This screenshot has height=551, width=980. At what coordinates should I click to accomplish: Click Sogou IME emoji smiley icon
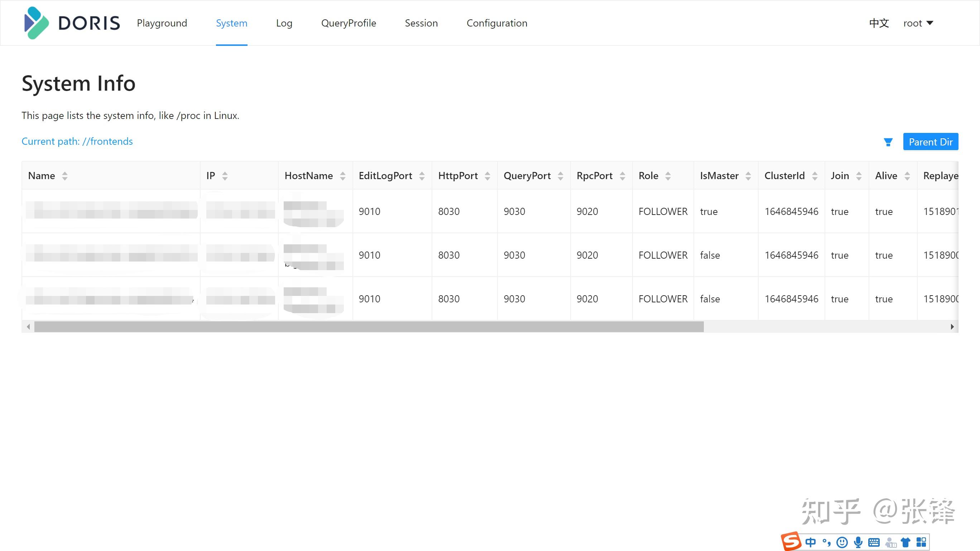click(842, 542)
